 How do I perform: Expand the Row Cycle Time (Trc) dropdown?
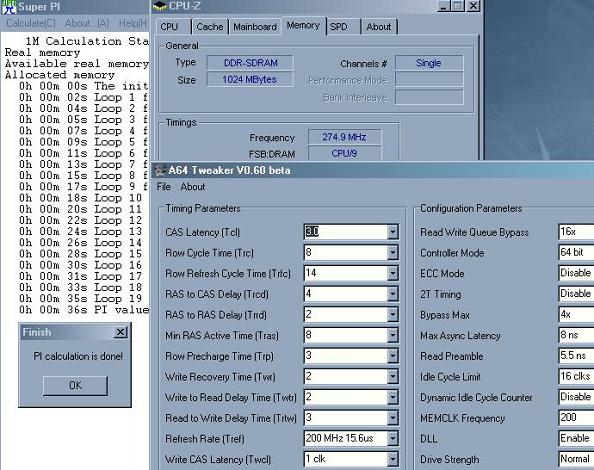point(392,253)
